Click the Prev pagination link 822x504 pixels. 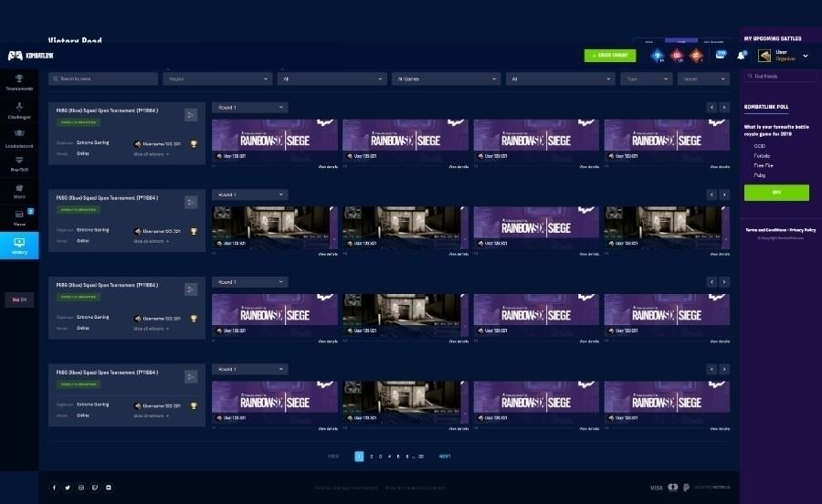pyautogui.click(x=332, y=457)
